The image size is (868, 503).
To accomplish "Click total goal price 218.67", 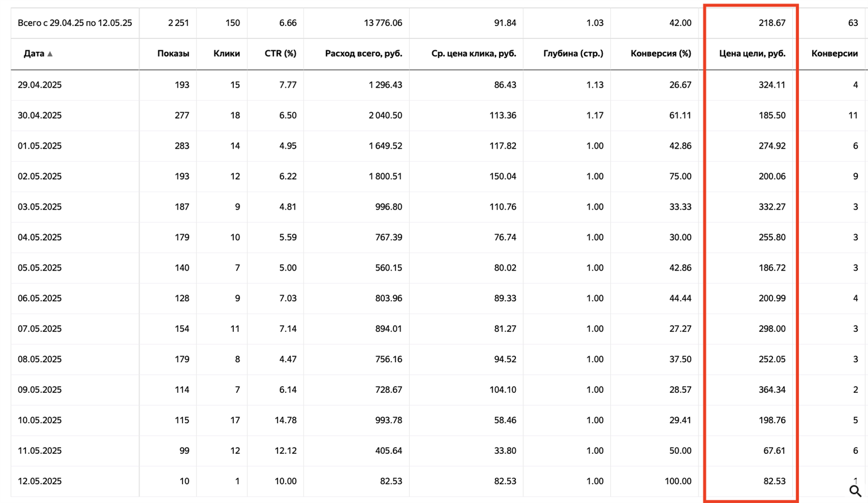I will tap(772, 23).
